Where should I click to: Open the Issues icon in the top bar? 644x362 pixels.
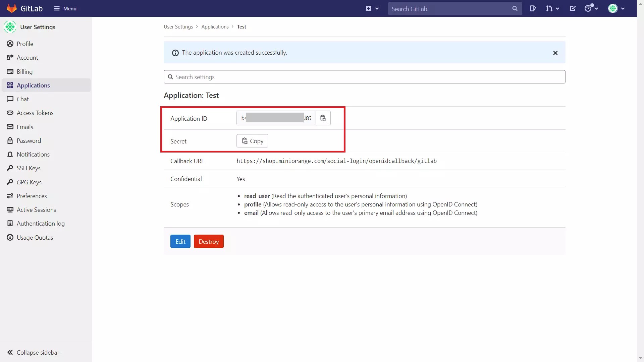coord(533,8)
